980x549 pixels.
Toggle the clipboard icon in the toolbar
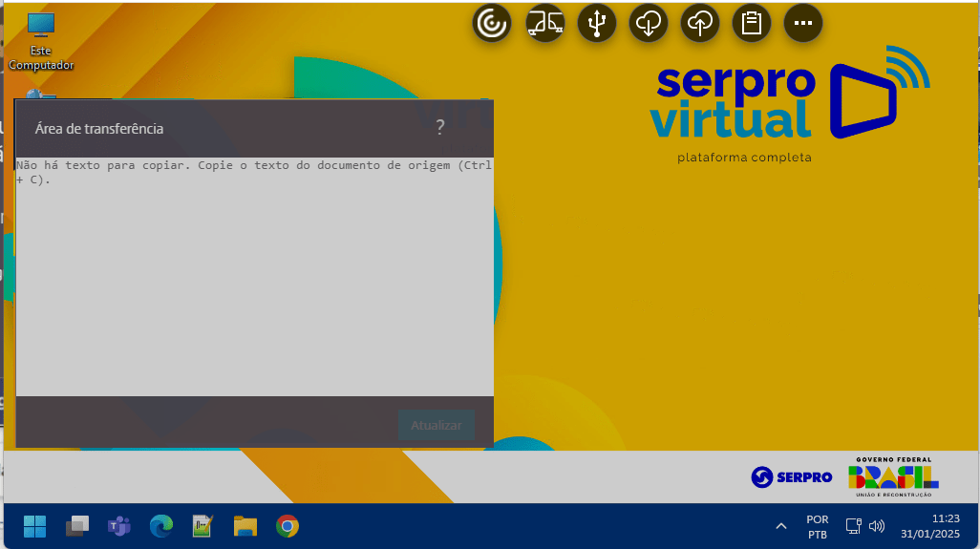752,23
